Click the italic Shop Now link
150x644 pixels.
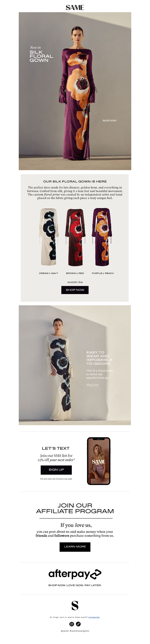tap(92, 385)
